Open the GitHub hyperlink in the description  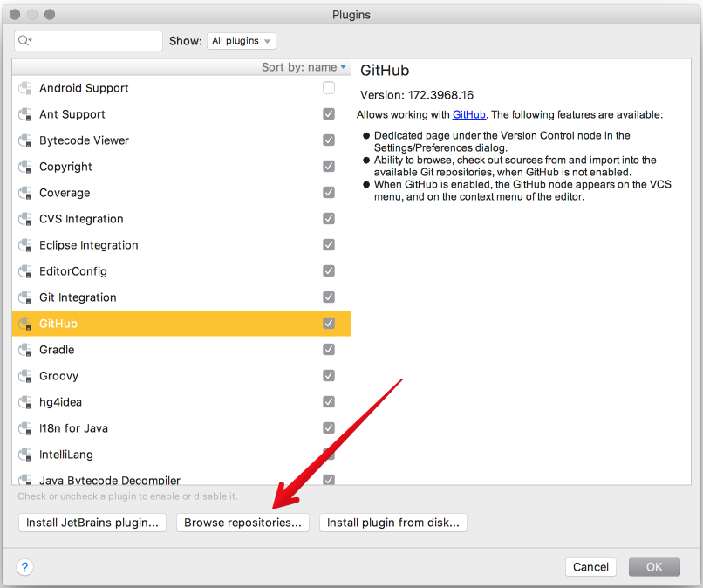[469, 115]
